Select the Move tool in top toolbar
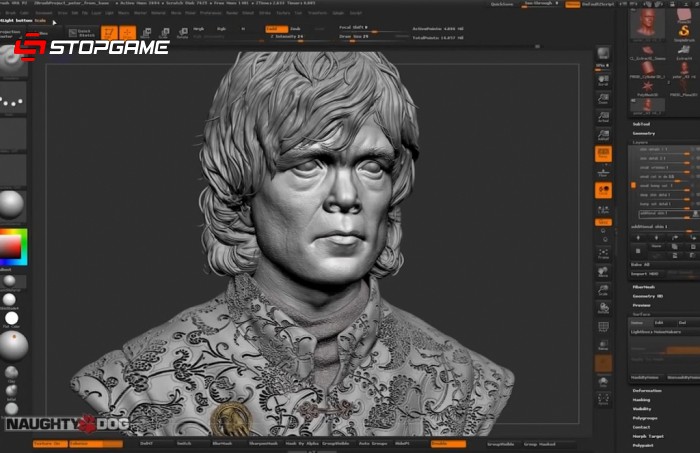This screenshot has width=700, height=453. pos(146,33)
